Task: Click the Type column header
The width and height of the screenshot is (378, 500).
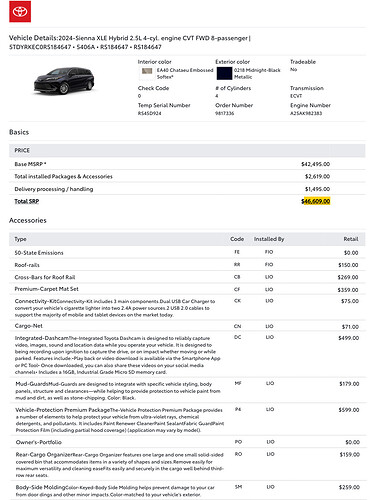Action: pyautogui.click(x=20, y=239)
